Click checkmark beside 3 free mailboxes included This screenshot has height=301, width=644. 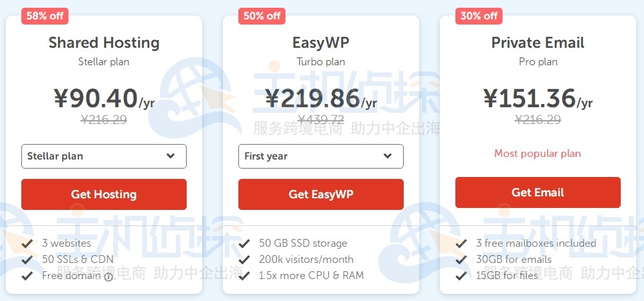click(461, 244)
